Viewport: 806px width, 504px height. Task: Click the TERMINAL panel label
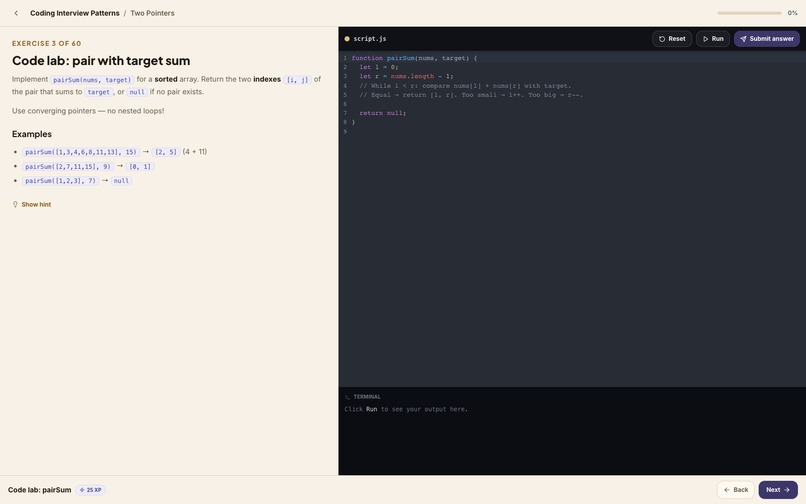pos(367,397)
